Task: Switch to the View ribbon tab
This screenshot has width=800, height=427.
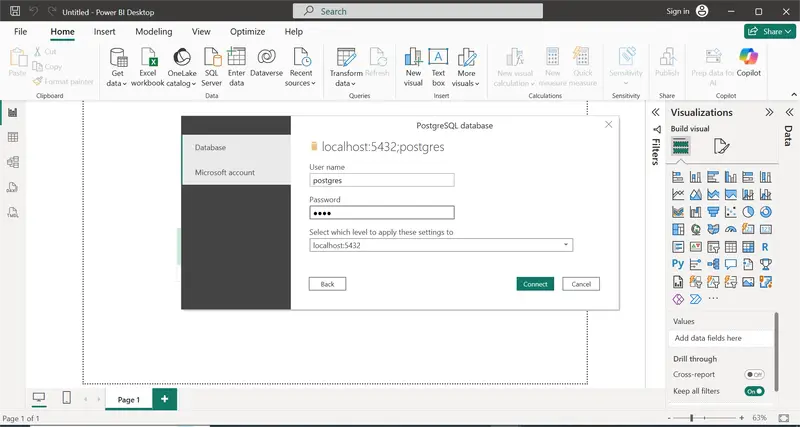Action: pos(201,32)
